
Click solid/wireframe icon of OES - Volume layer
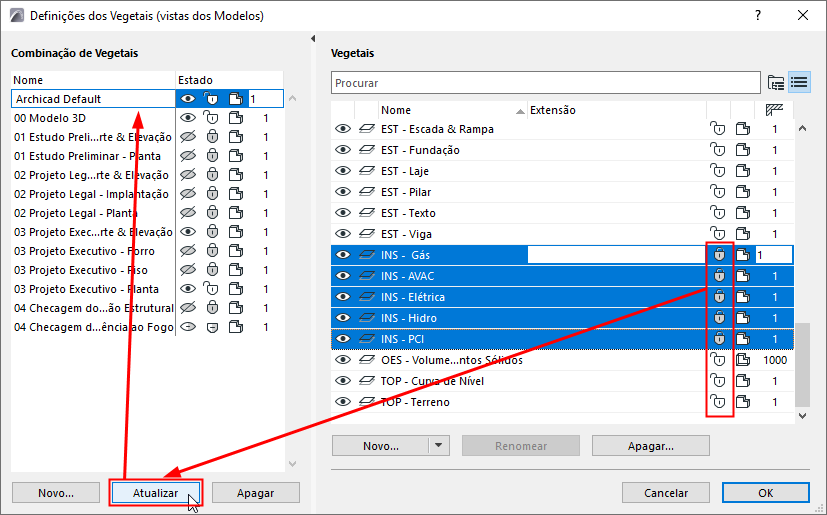tap(743, 360)
